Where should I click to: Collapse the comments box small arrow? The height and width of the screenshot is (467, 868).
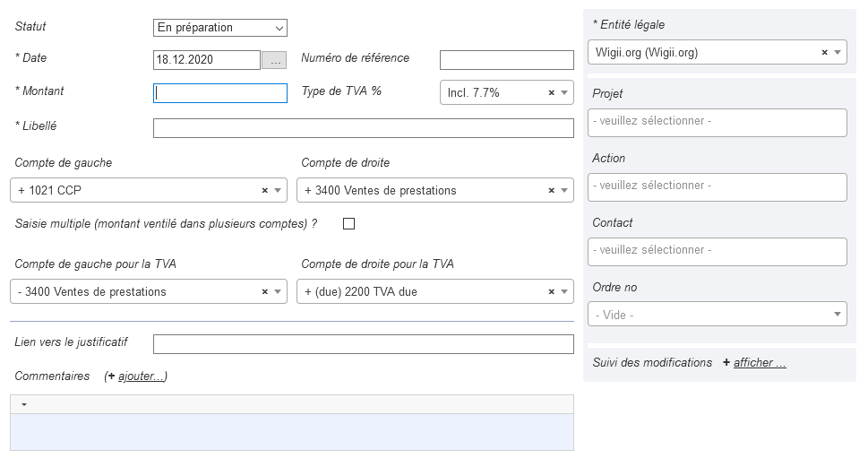click(23, 405)
